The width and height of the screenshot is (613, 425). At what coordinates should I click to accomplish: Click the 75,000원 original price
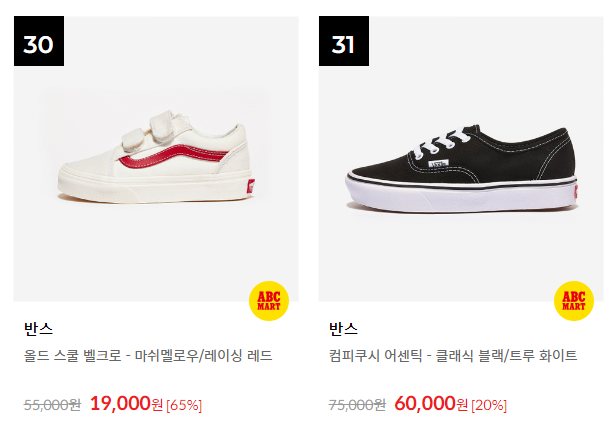pyautogui.click(x=357, y=405)
